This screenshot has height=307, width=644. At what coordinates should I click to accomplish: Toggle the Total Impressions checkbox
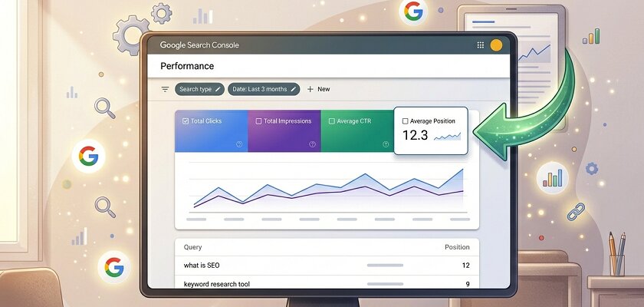point(259,121)
